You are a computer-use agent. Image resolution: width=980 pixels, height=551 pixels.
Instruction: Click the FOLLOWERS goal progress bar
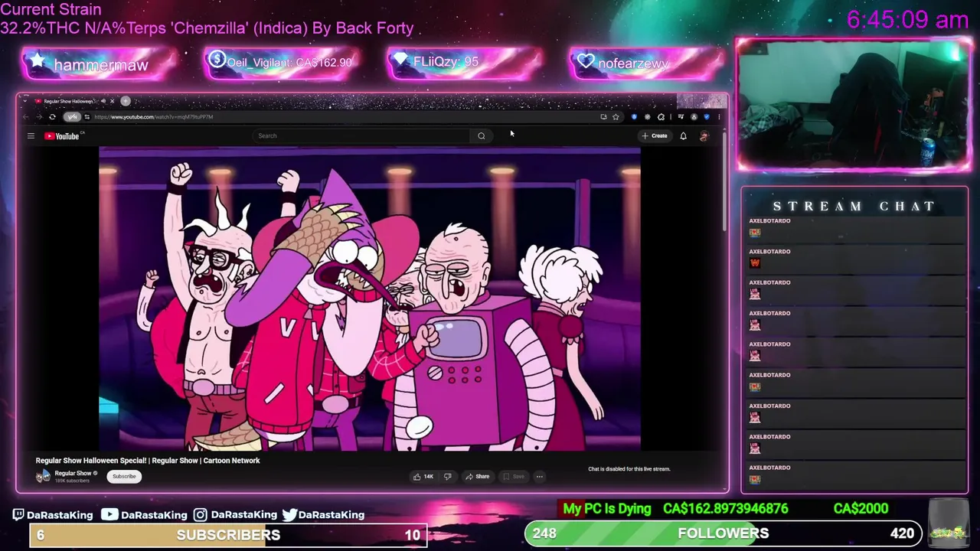coord(724,533)
